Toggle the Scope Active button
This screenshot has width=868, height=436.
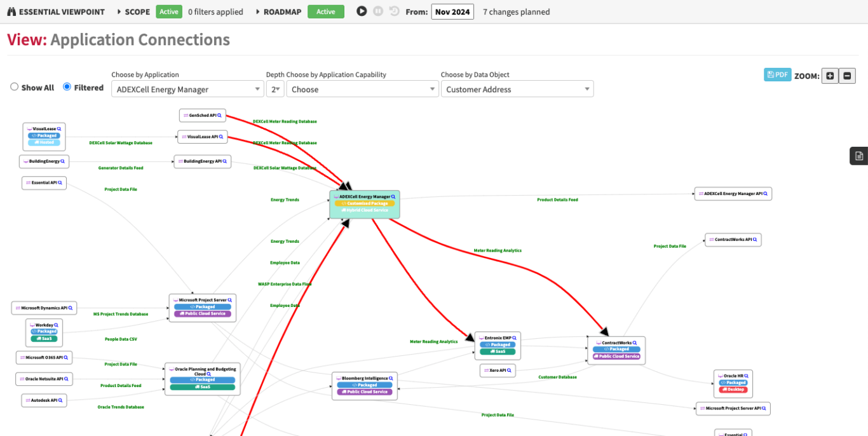[169, 11]
